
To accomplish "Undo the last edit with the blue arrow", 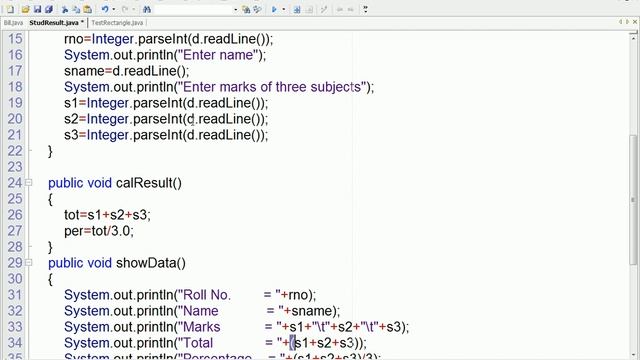I will [105, 9].
